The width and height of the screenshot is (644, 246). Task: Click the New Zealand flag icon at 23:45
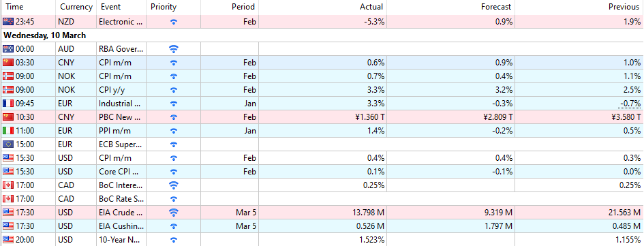pos(7,22)
